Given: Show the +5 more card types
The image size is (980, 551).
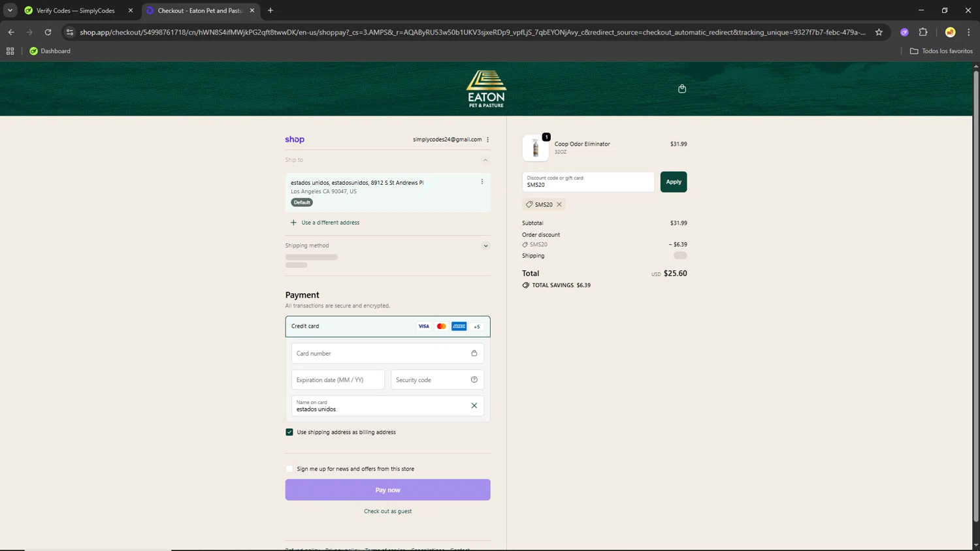Looking at the screenshot, I should pyautogui.click(x=477, y=326).
